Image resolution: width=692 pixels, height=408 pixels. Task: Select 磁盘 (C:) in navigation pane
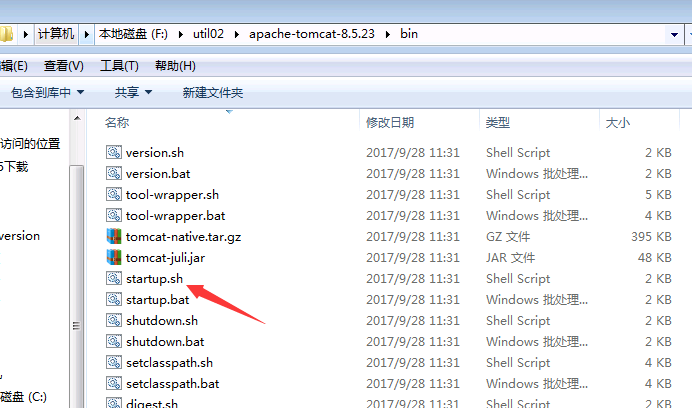tap(23, 397)
